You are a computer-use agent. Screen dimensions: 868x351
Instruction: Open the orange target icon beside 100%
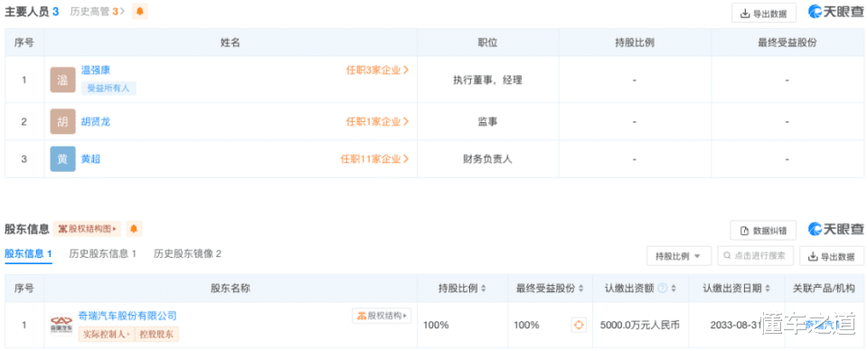tap(579, 325)
